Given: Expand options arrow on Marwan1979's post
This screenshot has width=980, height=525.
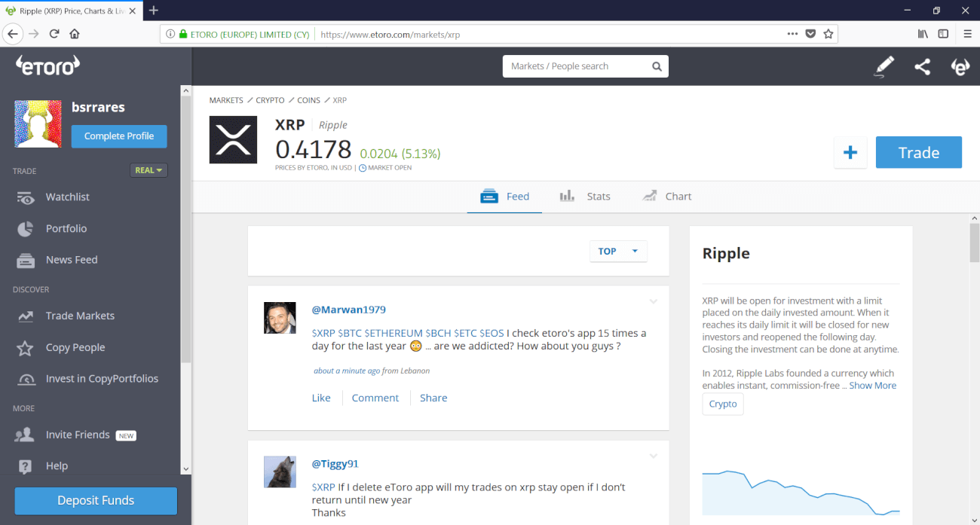Looking at the screenshot, I should tap(654, 302).
